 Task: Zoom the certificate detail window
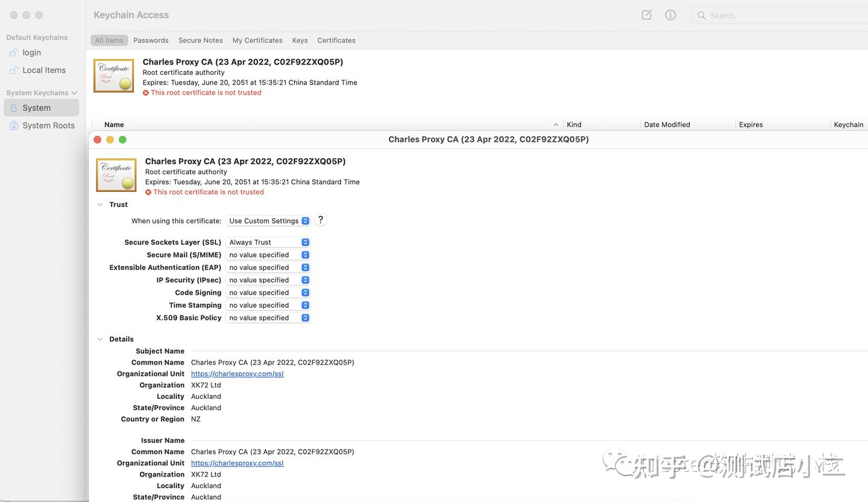click(122, 140)
